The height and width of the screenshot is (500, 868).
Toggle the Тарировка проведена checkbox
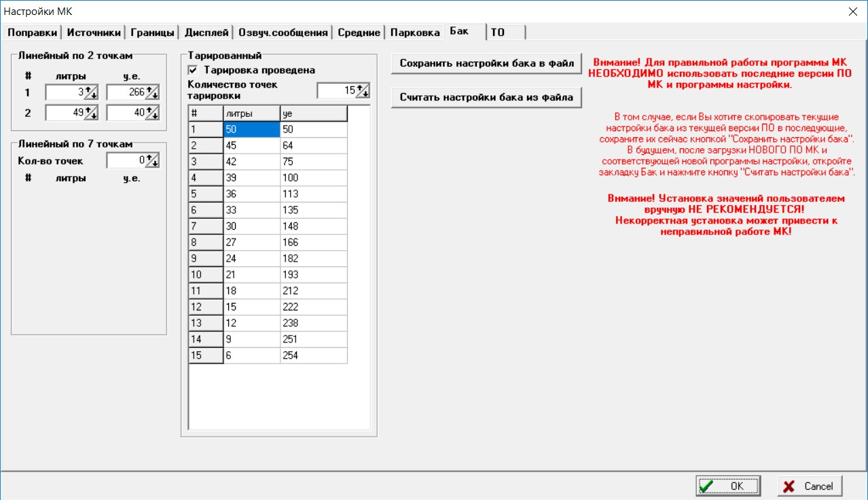[193, 70]
